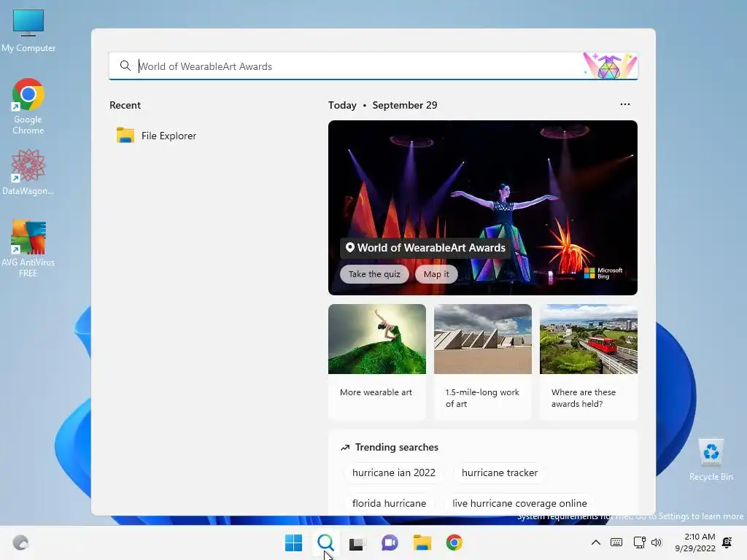Launch Google Chrome from the taskbar
The width and height of the screenshot is (747, 560).
454,542
